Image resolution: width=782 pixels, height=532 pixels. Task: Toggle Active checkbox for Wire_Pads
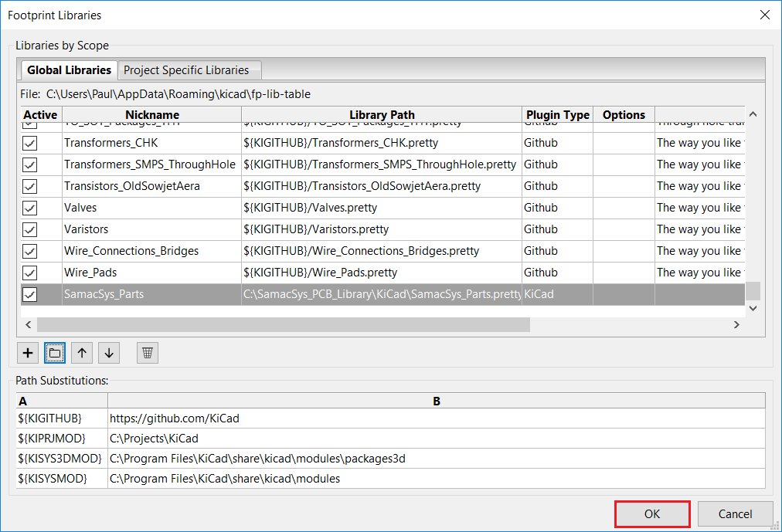pos(30,273)
